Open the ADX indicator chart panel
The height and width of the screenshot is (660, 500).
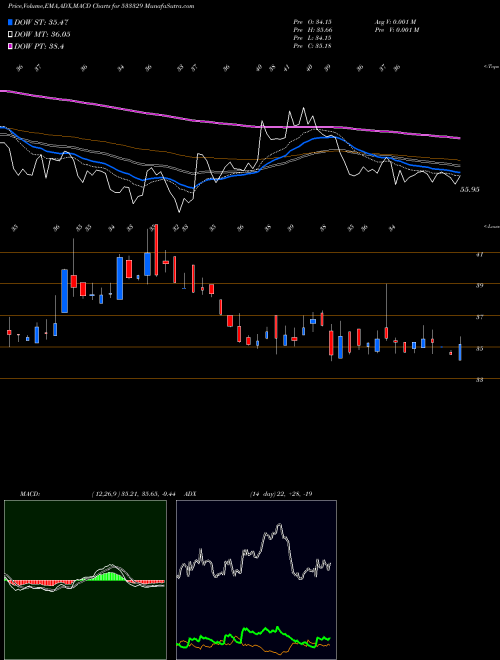[x=256, y=580]
